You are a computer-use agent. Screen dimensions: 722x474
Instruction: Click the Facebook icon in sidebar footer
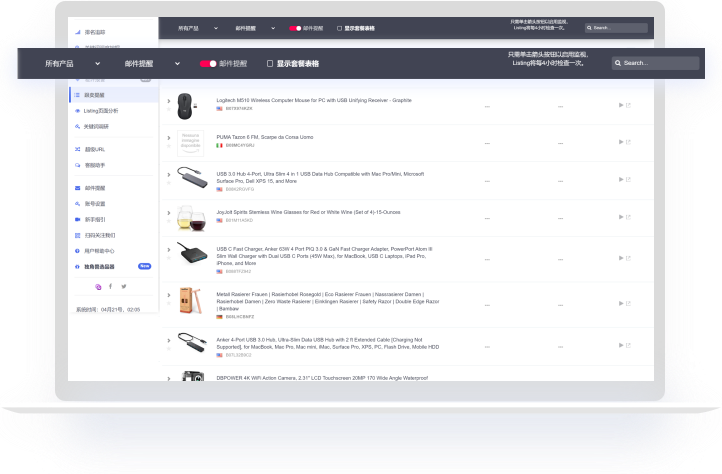coord(111,287)
